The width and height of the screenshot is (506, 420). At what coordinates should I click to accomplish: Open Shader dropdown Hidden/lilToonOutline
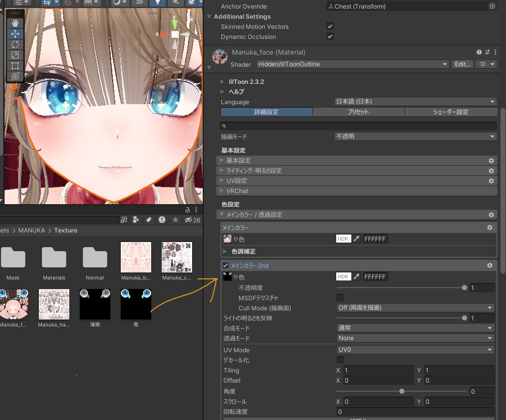pyautogui.click(x=353, y=64)
